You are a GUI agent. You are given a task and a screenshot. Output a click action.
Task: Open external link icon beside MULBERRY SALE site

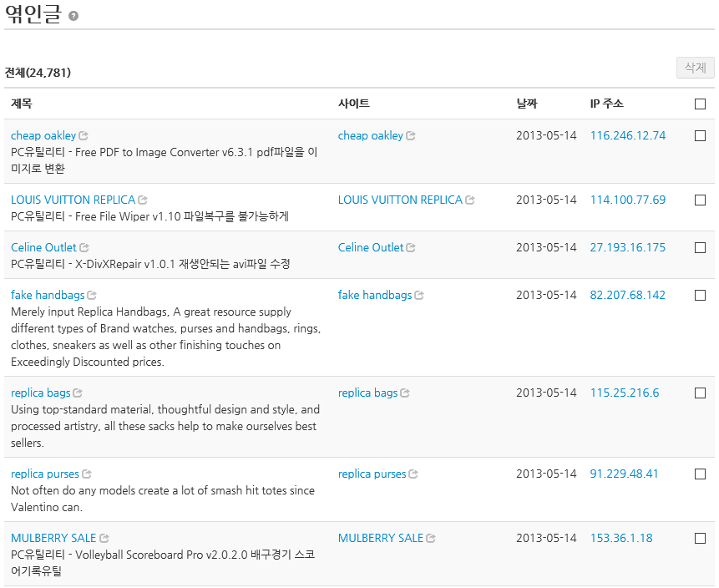(x=431, y=539)
